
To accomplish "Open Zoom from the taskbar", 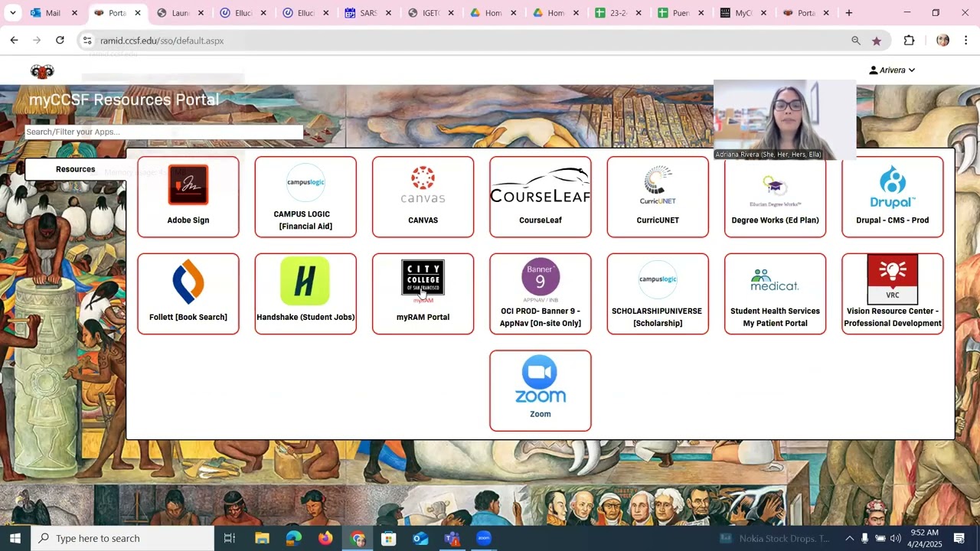I will [x=484, y=538].
